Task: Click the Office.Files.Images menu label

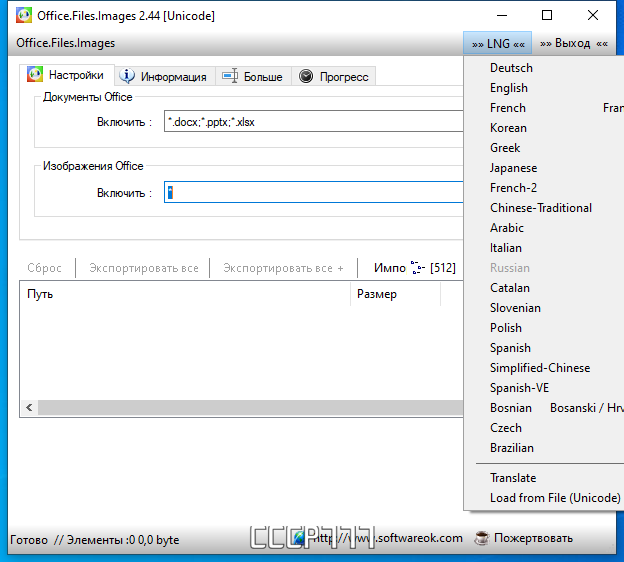Action: coord(66,43)
